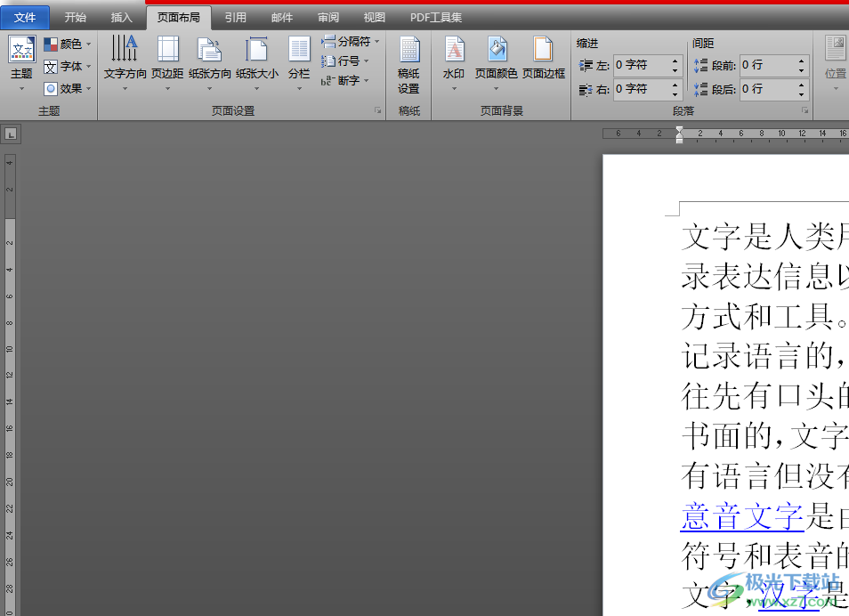Open 页面边框 page borders dialog
849x616 pixels.
(543, 58)
